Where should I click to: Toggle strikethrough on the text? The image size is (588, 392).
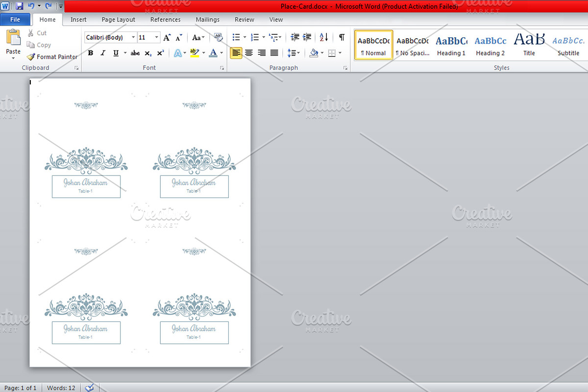coord(135,53)
